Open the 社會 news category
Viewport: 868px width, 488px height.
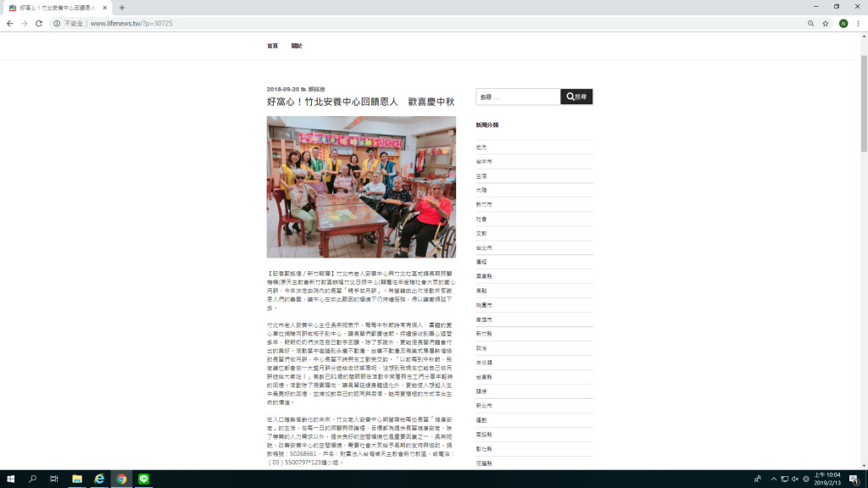(x=481, y=219)
